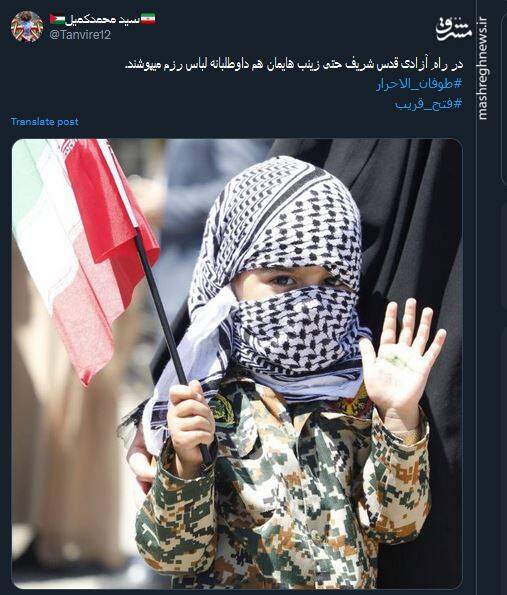Viewport: 507px width, 595px height.
Task: Click the Palestine flag emoji beside the name
Action: (57, 19)
